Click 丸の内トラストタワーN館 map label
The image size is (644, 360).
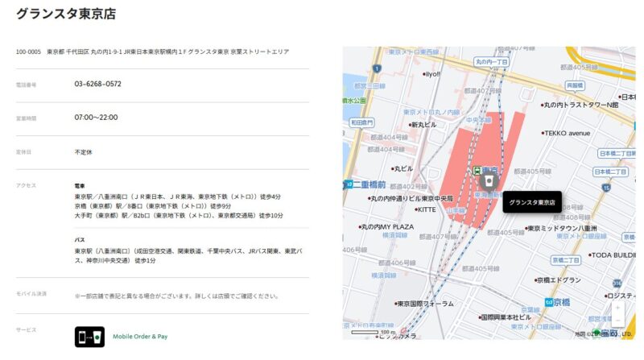[580, 105]
